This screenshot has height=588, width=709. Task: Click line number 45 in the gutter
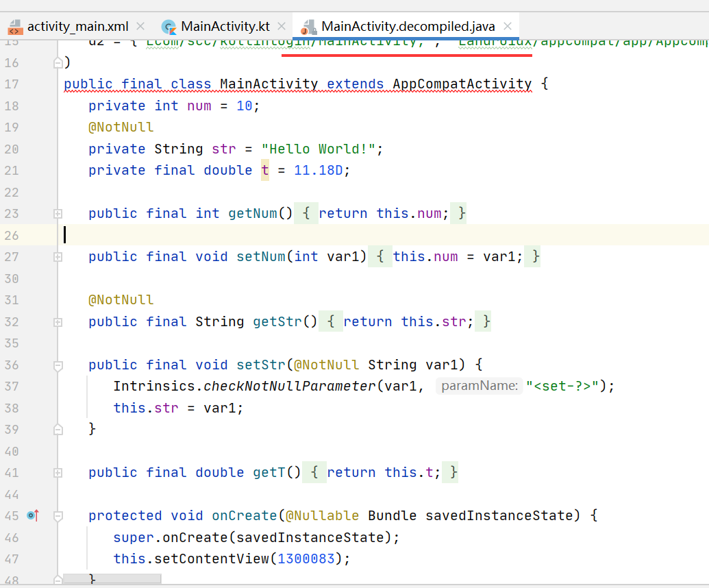click(12, 516)
